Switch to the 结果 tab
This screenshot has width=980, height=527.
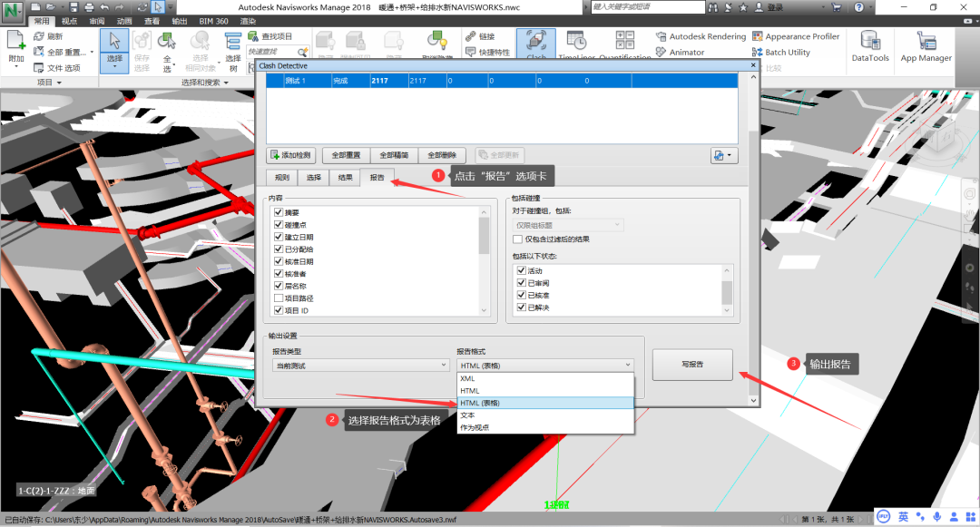coord(346,178)
